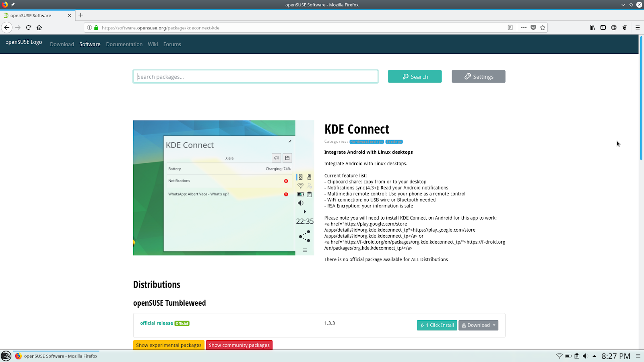This screenshot has height=362, width=644.
Task: Click the pin icon in the title bar
Action: coord(13,5)
